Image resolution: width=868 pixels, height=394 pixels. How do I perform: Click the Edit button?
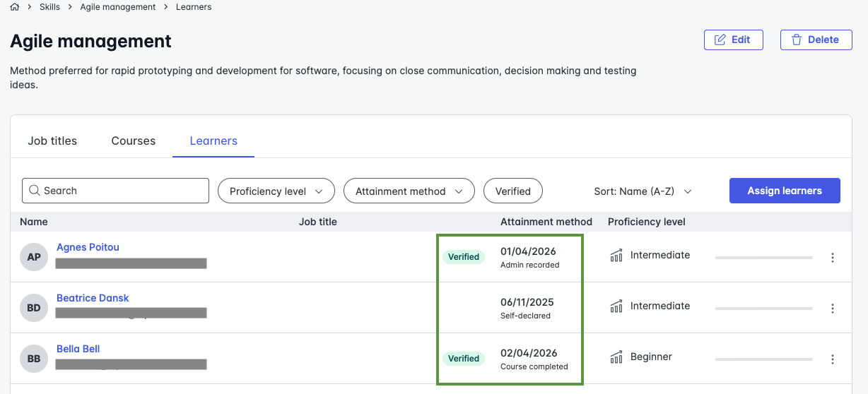tap(733, 40)
